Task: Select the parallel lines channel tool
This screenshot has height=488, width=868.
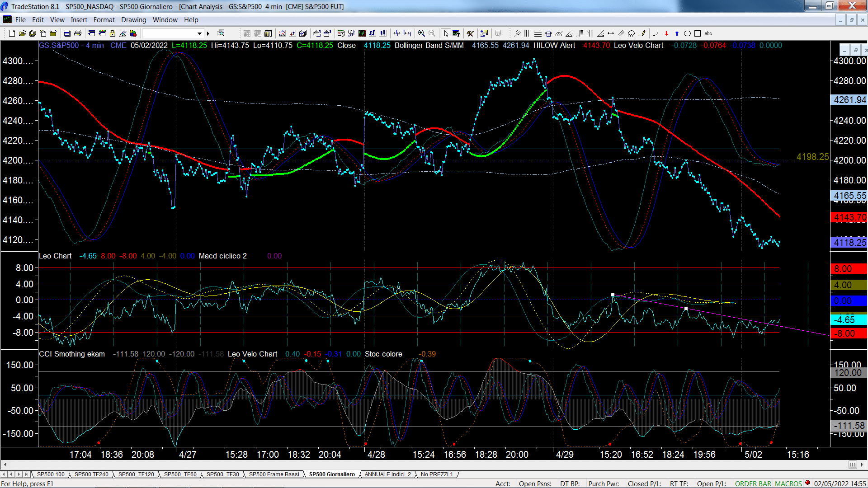Action: 621,33
